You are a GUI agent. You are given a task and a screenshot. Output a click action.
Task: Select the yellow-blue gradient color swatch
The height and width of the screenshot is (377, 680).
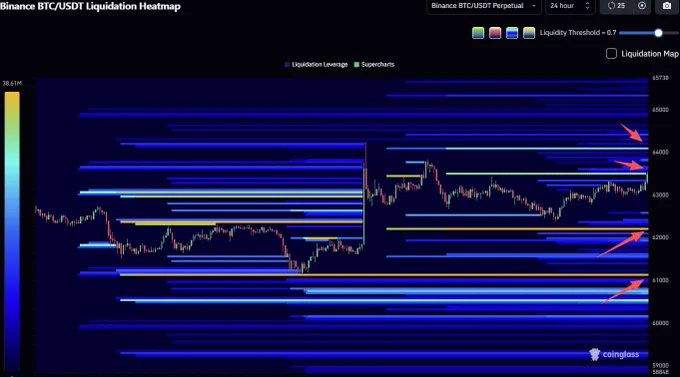[529, 33]
